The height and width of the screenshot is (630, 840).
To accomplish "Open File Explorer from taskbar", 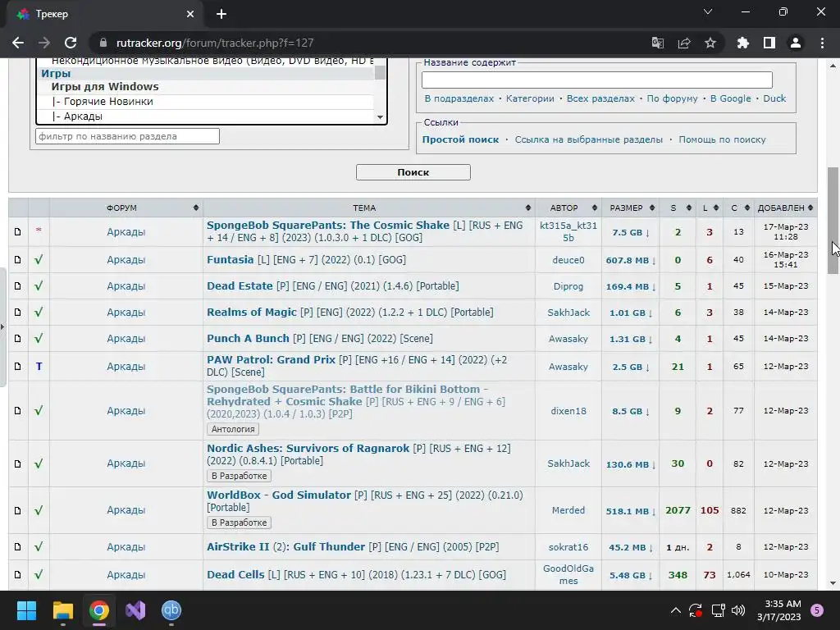I will 62,610.
